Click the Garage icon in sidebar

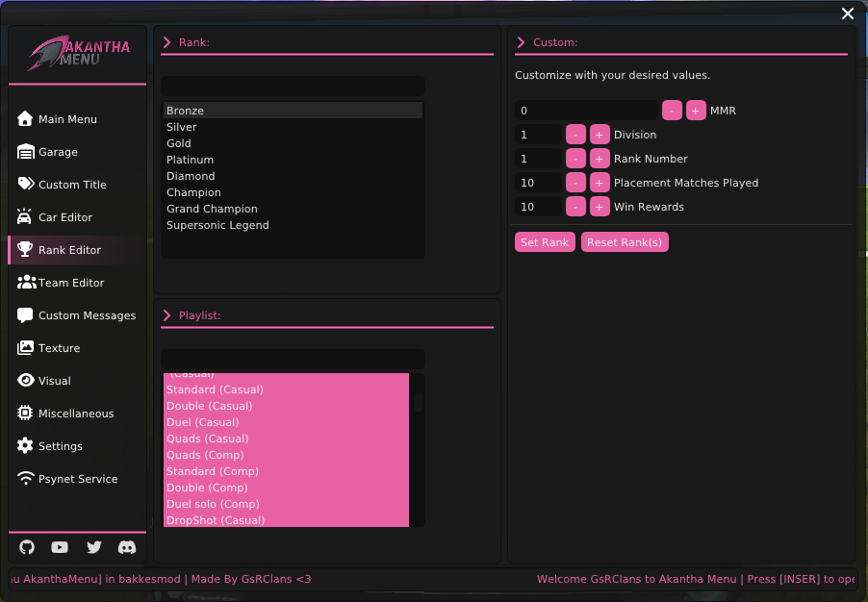25,152
